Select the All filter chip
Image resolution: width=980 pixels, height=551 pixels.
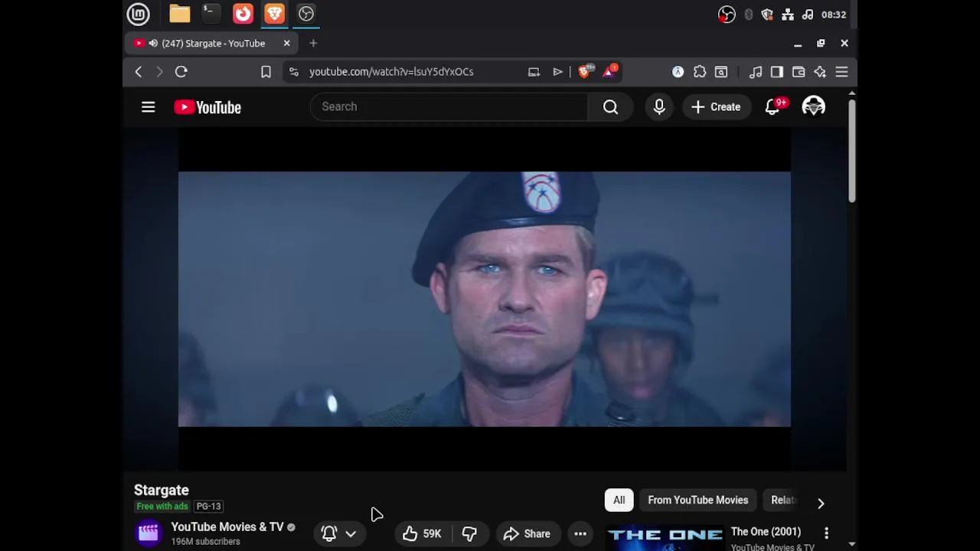619,500
